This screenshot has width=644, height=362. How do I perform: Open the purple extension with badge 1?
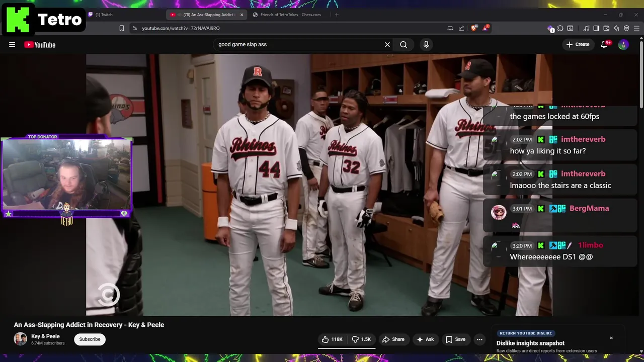tap(551, 29)
